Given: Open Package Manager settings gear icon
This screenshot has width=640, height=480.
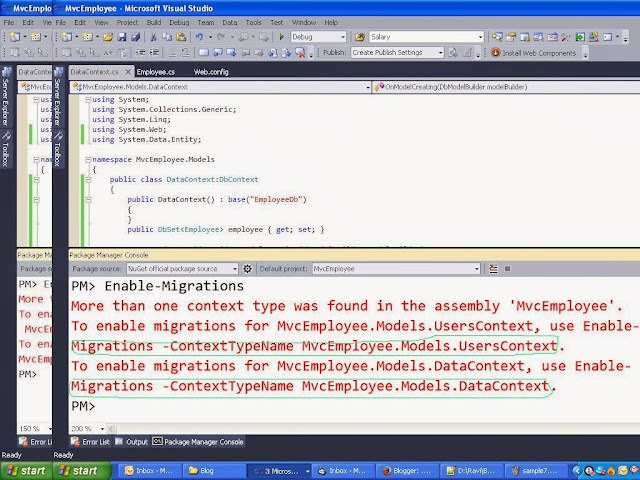Looking at the screenshot, I should click(247, 269).
